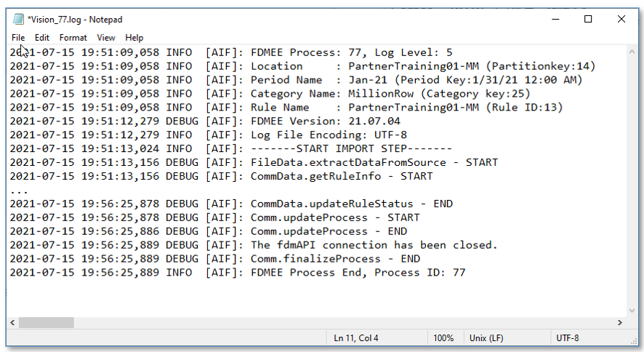The image size is (644, 352).
Task: Click the FDMEE Process End log line
Action: [358, 272]
